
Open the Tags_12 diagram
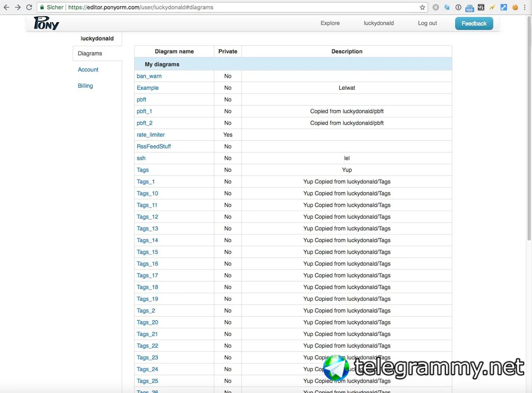148,217
